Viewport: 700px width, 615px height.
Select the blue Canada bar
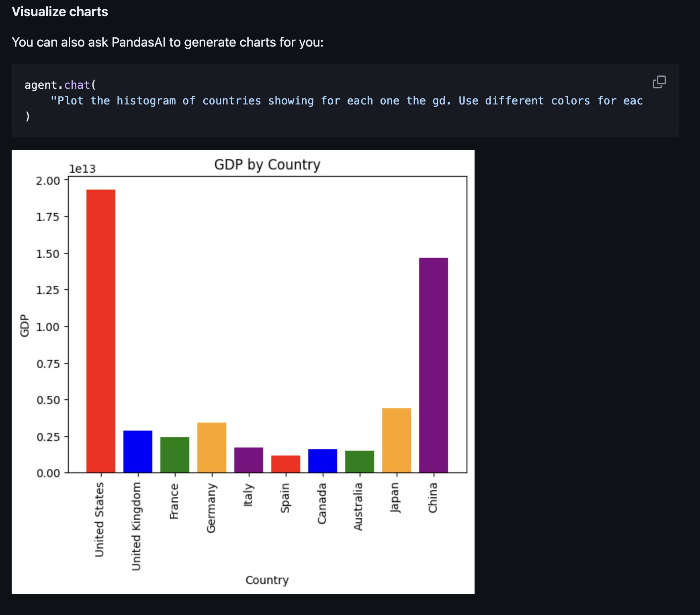coord(323,461)
